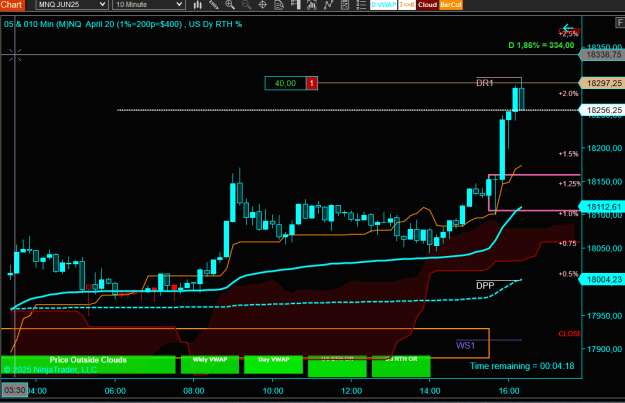
Task: Click the red 1 order quantity box
Action: pos(312,83)
